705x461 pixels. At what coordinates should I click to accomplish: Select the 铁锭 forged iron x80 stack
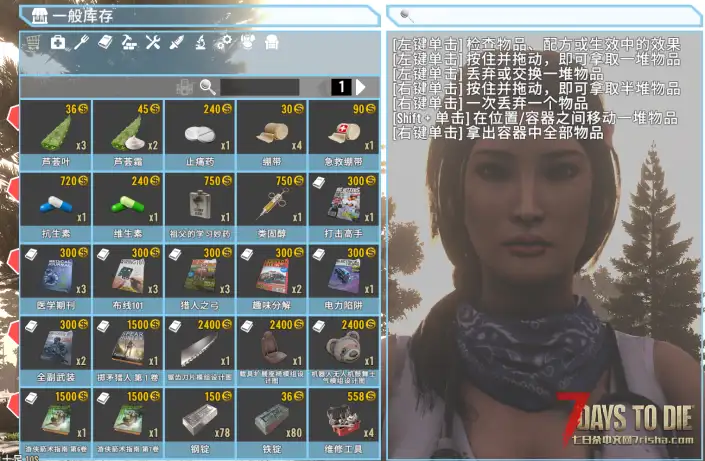[x=272, y=423]
